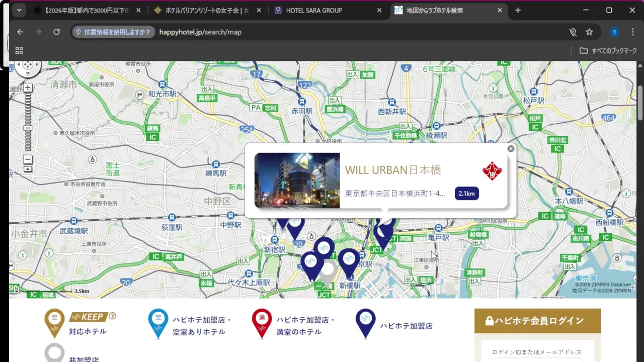Select the blue hotel pin near 新橋駅
This screenshot has width=644, height=362.
(349, 262)
